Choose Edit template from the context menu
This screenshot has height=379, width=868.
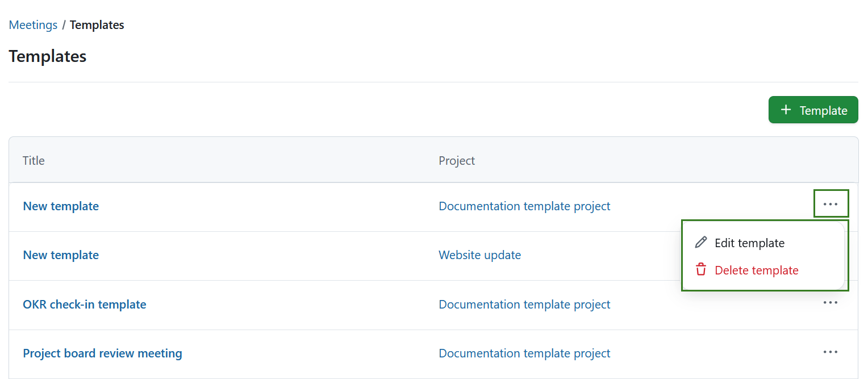(x=749, y=243)
